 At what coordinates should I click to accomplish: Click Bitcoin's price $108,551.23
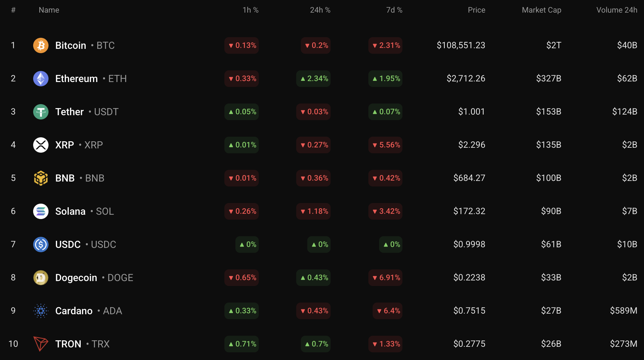(x=461, y=45)
